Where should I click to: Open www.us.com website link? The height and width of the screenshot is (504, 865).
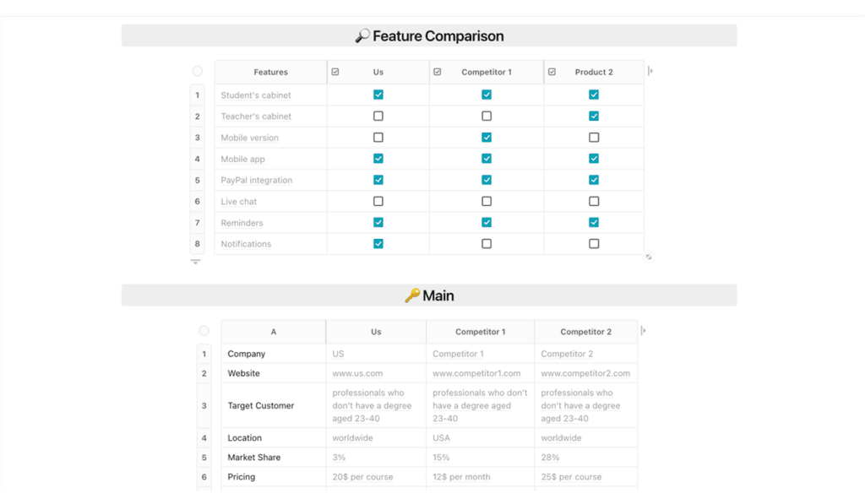point(357,373)
